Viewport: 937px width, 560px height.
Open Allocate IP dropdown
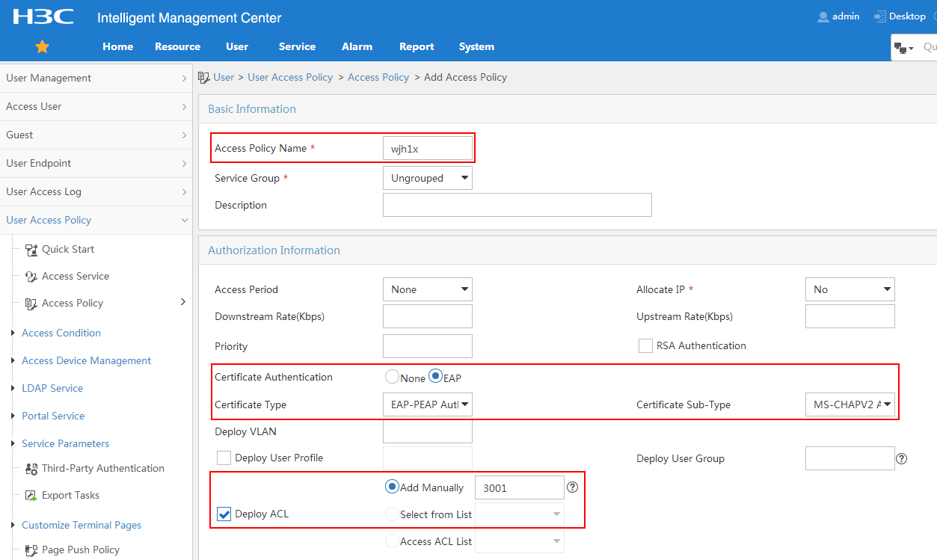point(850,289)
